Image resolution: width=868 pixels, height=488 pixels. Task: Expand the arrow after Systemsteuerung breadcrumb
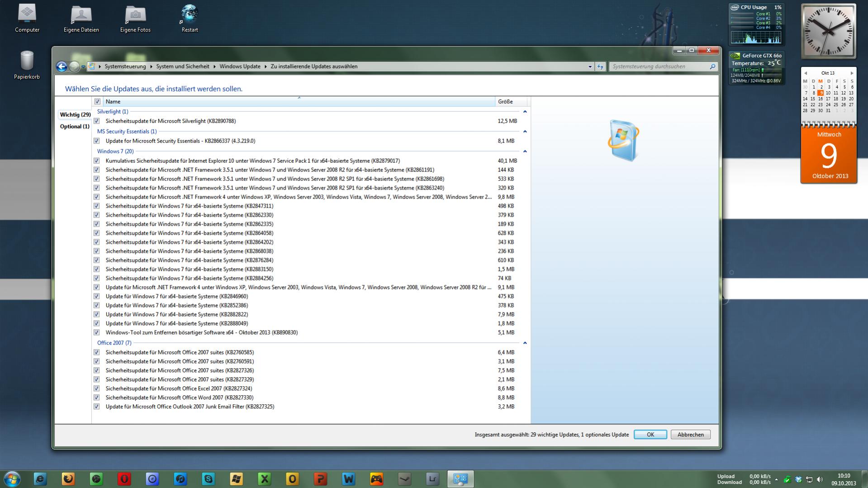151,66
